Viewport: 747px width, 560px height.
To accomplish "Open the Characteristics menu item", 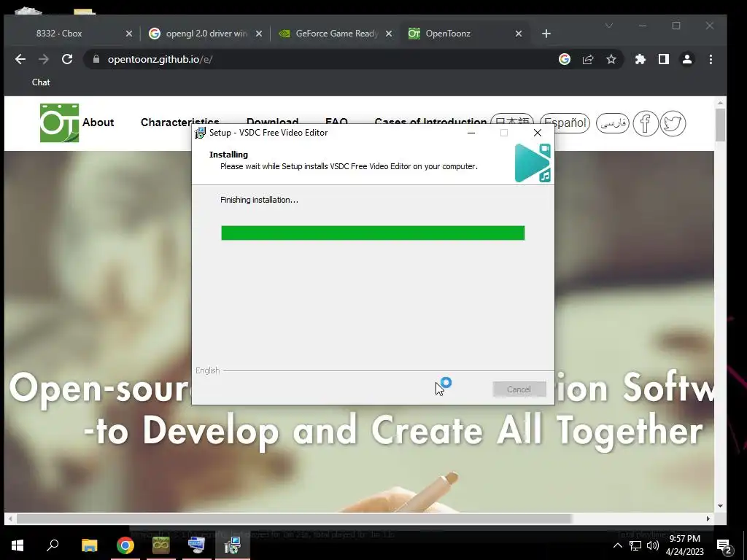I will pos(179,122).
